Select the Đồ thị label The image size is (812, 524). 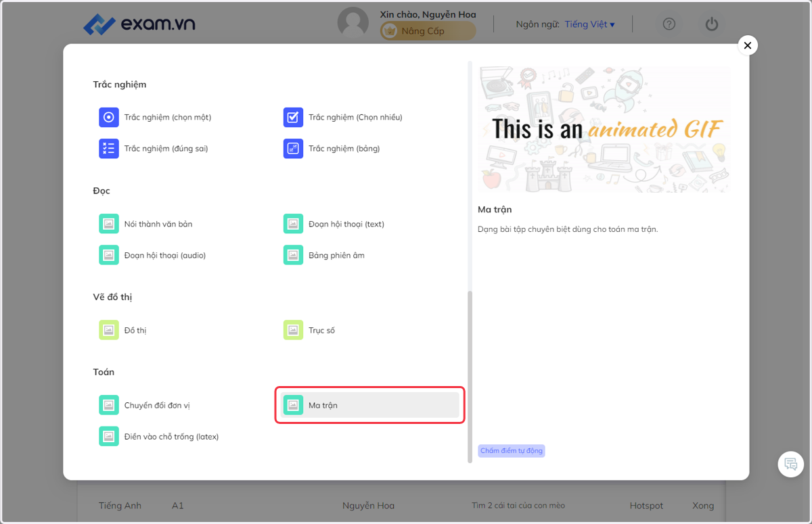click(135, 330)
